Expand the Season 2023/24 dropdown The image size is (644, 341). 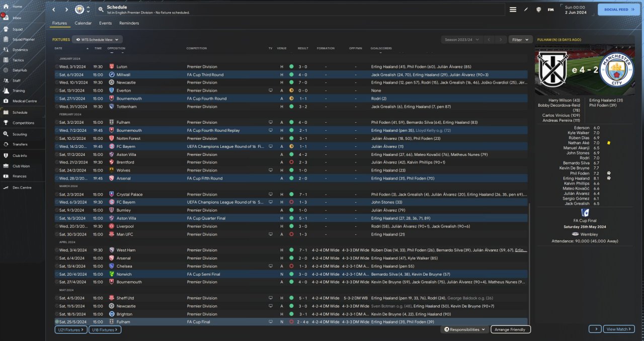click(x=461, y=39)
